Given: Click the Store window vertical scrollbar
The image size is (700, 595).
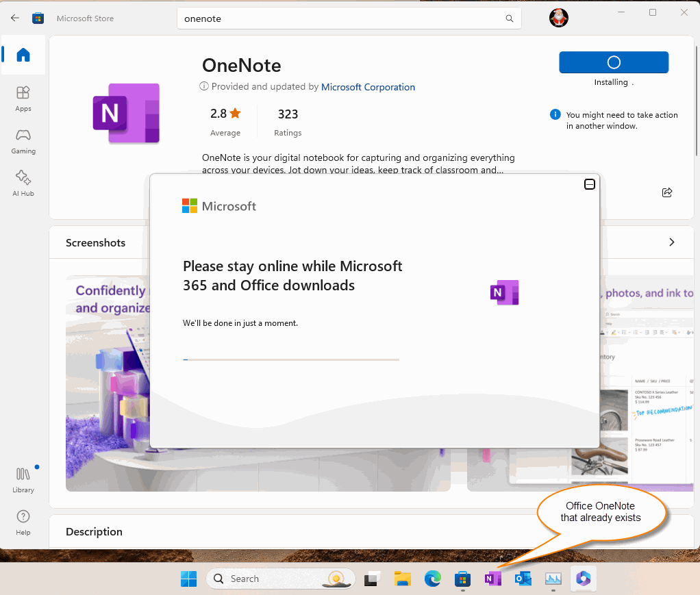Looking at the screenshot, I should click(x=697, y=101).
